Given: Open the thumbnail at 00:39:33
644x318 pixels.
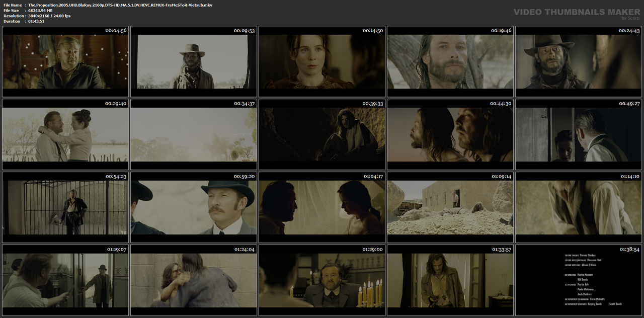Looking at the screenshot, I should [x=322, y=134].
